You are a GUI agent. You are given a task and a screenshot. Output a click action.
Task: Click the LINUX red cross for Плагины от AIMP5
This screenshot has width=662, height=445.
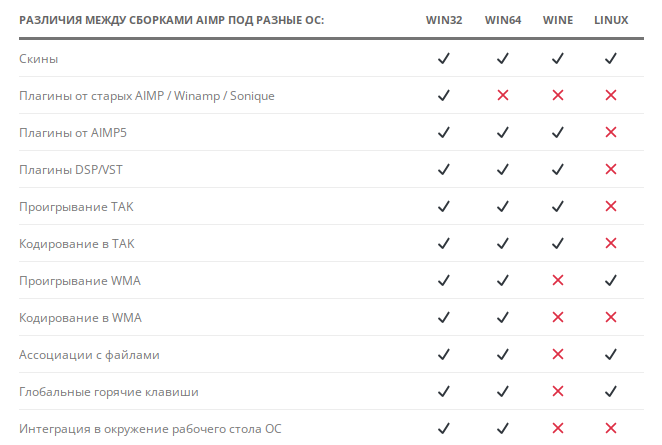click(611, 133)
